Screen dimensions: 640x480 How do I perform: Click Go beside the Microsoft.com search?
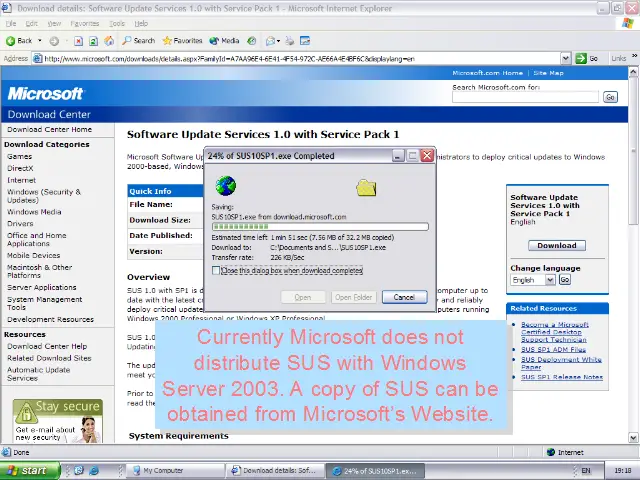point(610,97)
